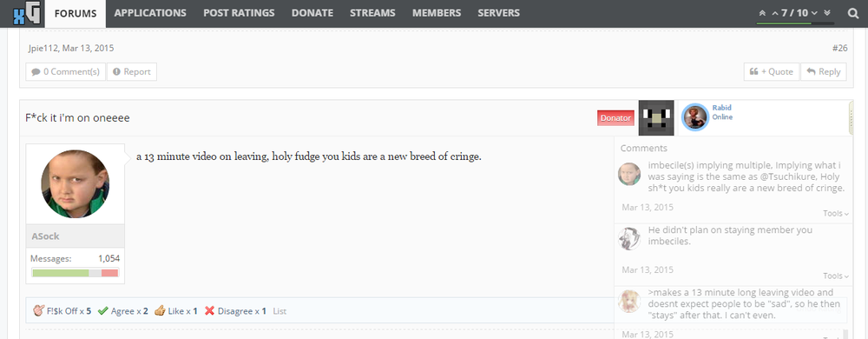Image resolution: width=868 pixels, height=339 pixels.
Task: Click the Disagree red X rating icon
Action: [x=209, y=311]
